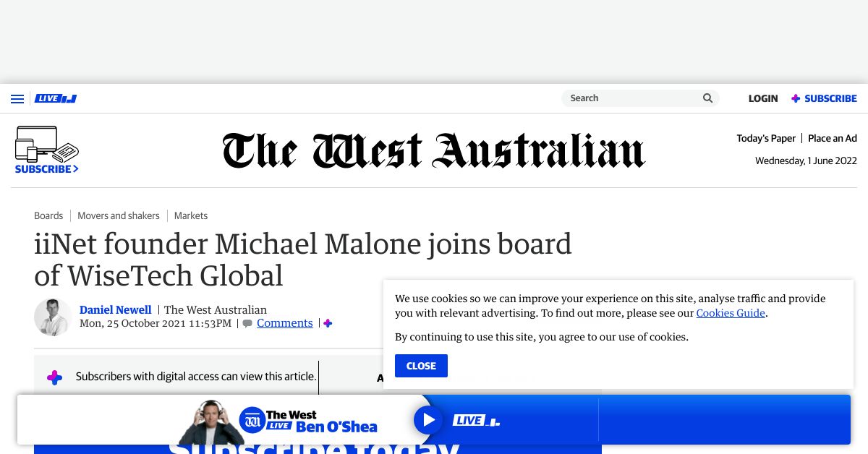This screenshot has height=454, width=868.
Task: Select Boards in the breadcrumb navigation
Action: coord(48,215)
